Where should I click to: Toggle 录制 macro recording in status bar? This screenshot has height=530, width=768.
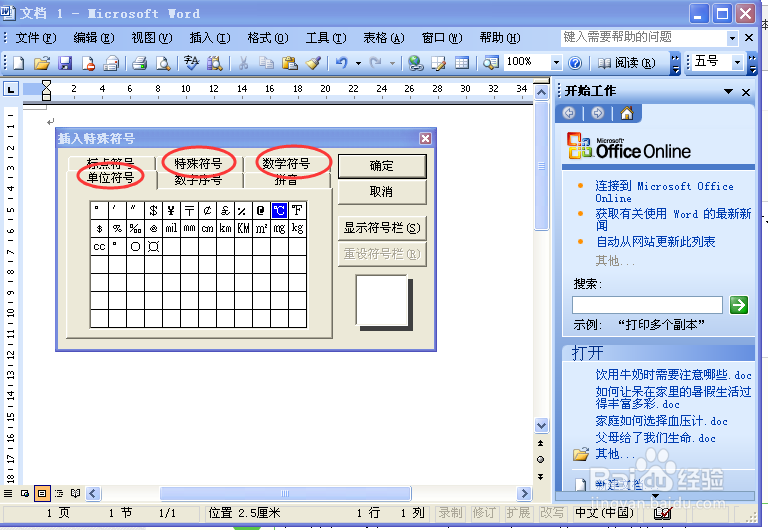(450, 513)
